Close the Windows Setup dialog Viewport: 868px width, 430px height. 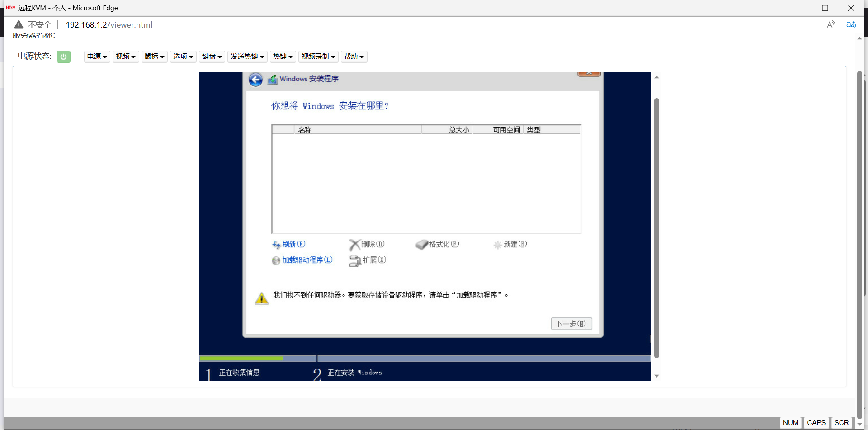[x=589, y=74]
